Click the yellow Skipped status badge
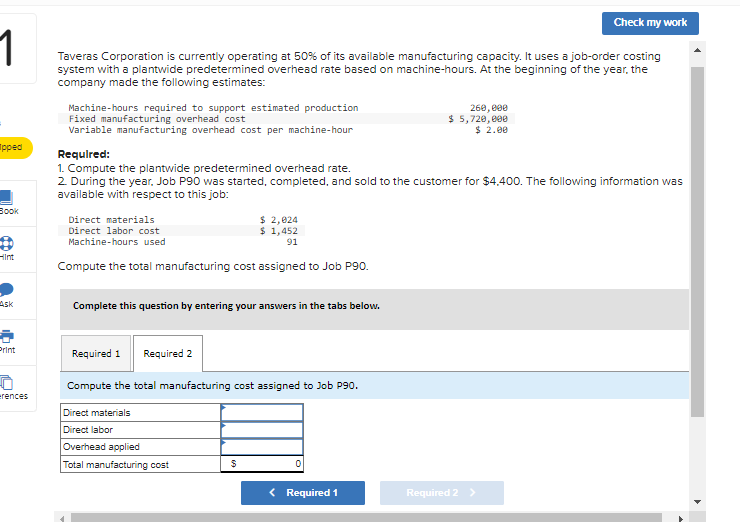 (16, 147)
